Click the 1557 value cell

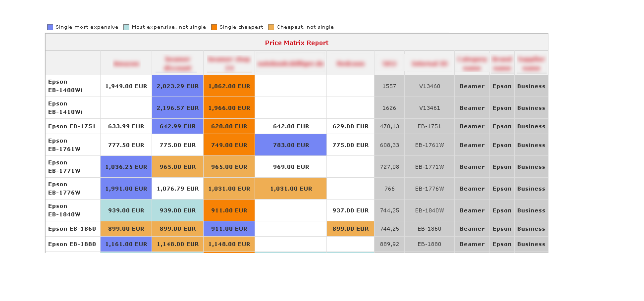click(x=389, y=86)
